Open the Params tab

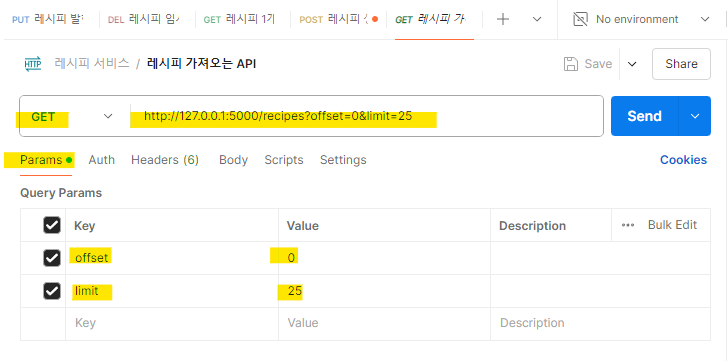46,160
